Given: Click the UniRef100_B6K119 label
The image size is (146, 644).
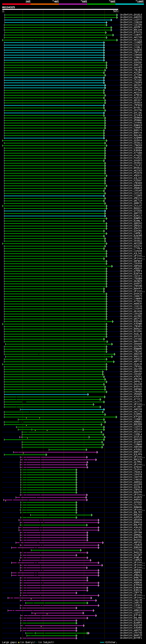Looking at the screenshot, I should (x=131, y=357).
